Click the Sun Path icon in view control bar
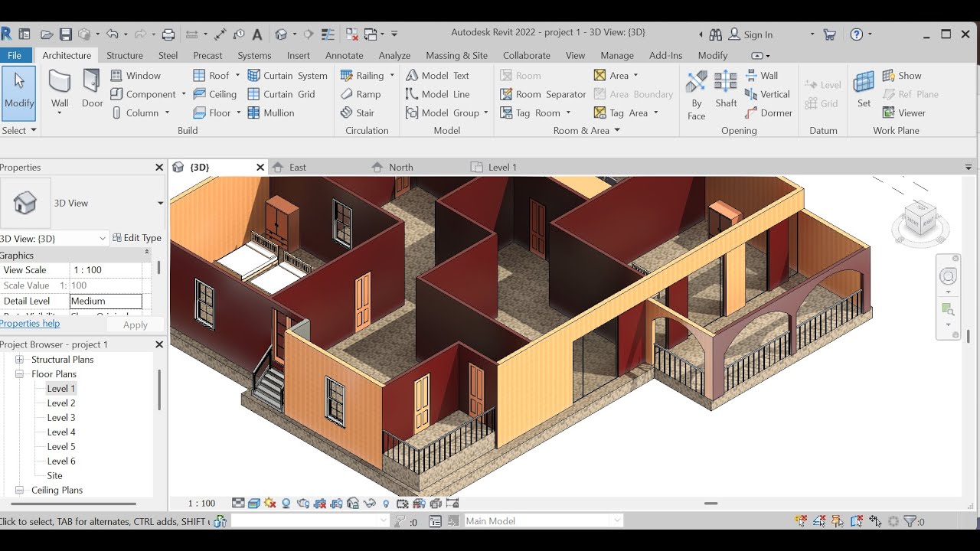The width and height of the screenshot is (980, 551). (x=269, y=504)
